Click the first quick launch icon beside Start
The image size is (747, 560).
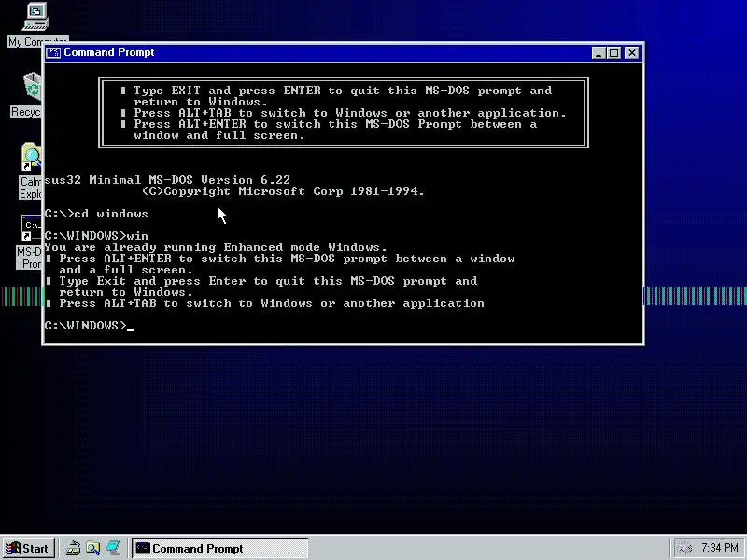(73, 549)
